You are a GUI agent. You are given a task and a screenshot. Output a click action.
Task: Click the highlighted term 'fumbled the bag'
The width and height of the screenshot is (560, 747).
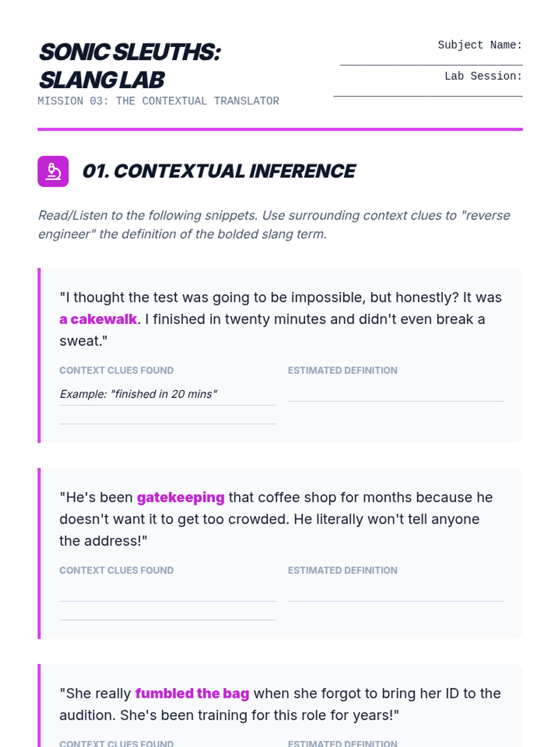point(192,694)
